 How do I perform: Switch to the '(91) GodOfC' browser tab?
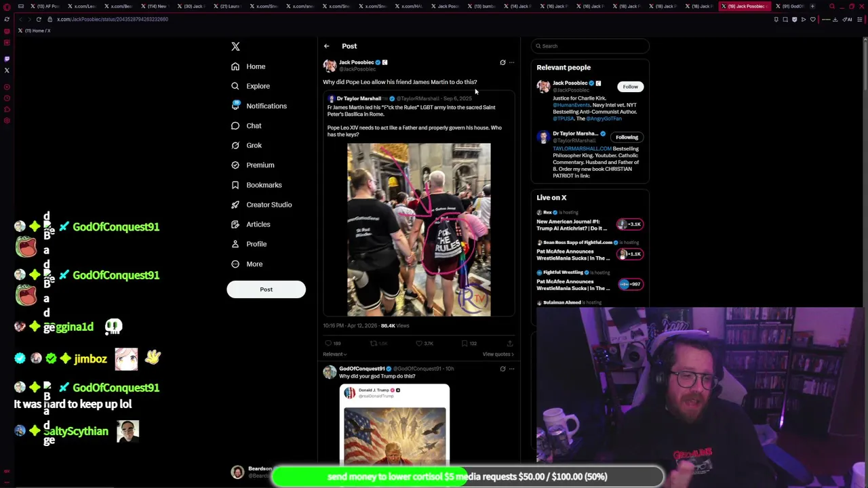pyautogui.click(x=789, y=6)
